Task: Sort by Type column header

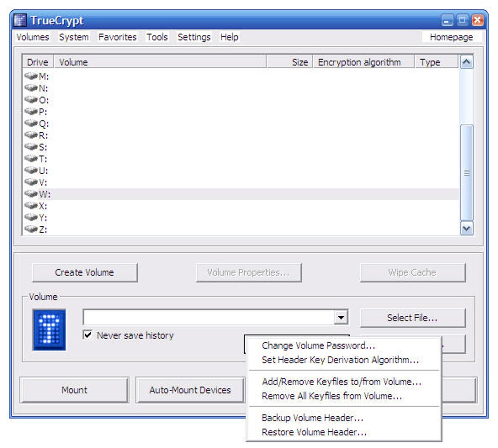Action: (x=436, y=62)
